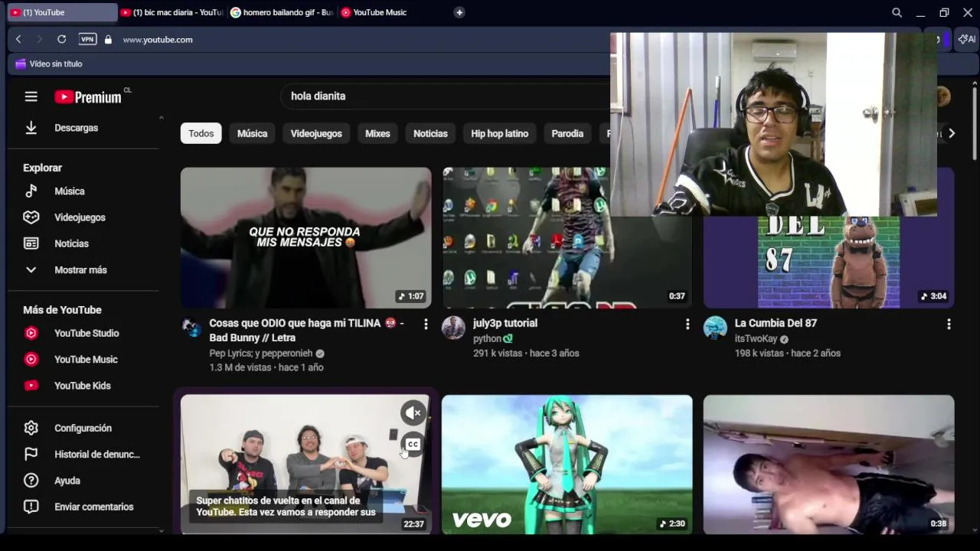Open python channel name link
Screen dimensions: 980x551
(x=487, y=338)
